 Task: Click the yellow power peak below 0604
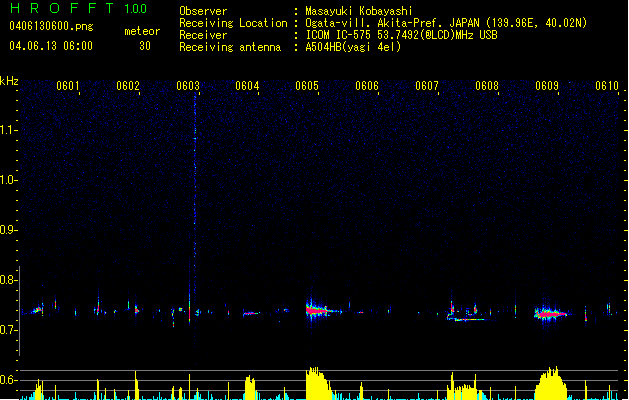(250, 387)
